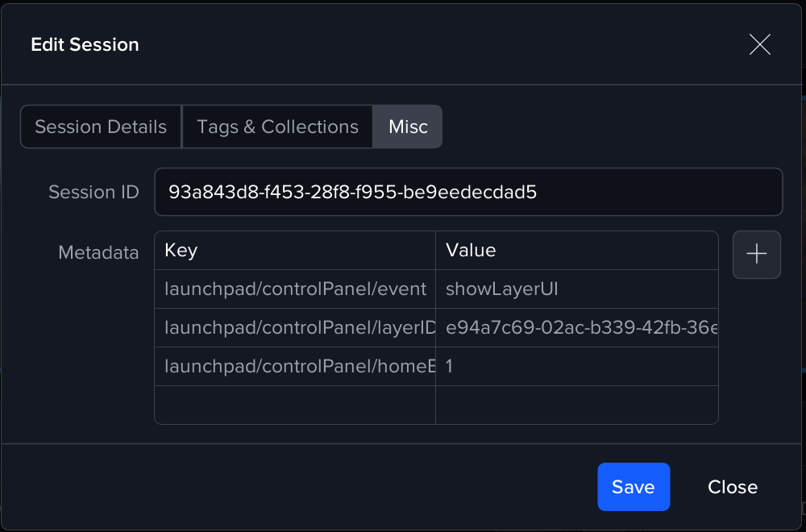
Task: Select the launchpad/controlPanel/homeB key cell
Action: (x=295, y=367)
